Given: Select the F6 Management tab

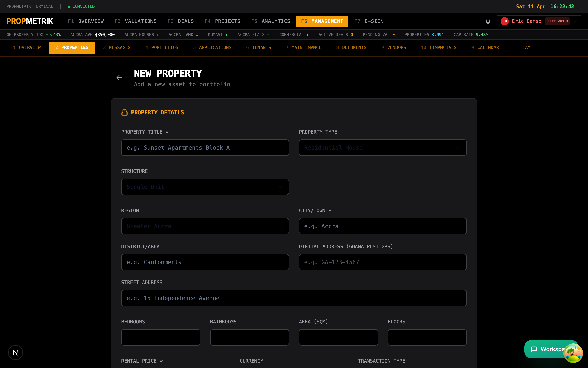Looking at the screenshot, I should [x=322, y=21].
